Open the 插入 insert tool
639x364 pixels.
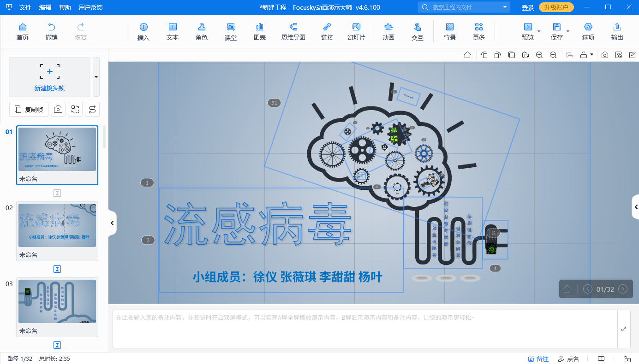coord(143,32)
